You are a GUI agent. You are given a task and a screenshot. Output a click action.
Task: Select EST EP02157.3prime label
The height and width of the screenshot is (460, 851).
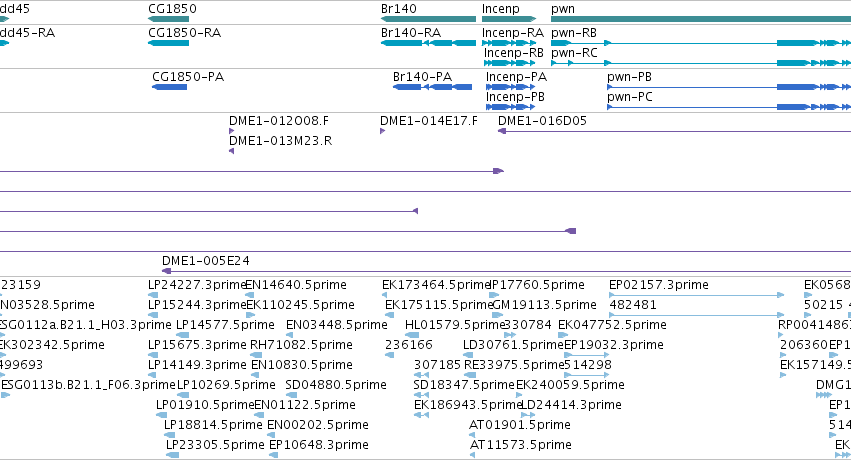pos(658,285)
